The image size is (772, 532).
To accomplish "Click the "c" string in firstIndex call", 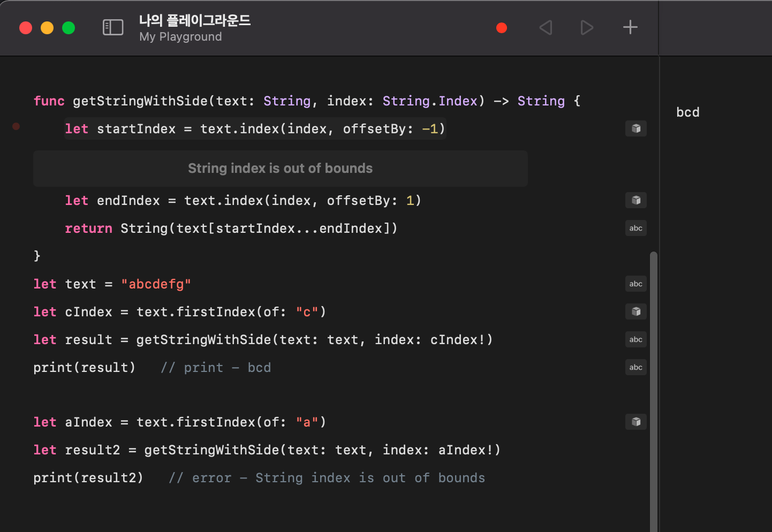I will 307,312.
